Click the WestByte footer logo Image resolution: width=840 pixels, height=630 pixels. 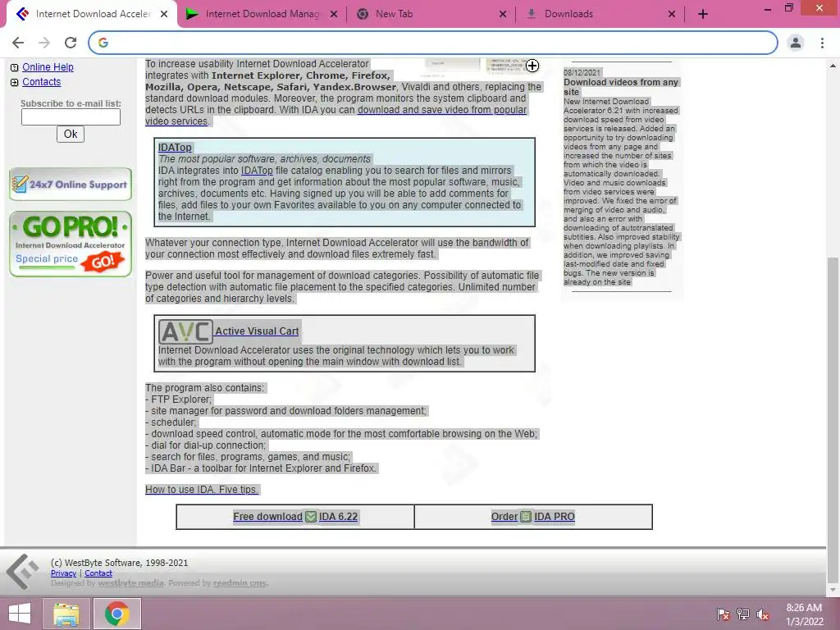click(22, 573)
